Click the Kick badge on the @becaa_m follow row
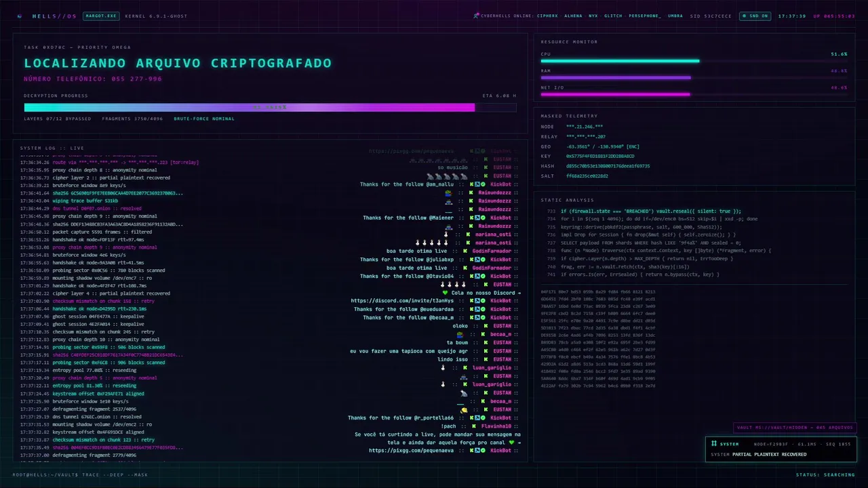The height and width of the screenshot is (488, 868). (471, 317)
